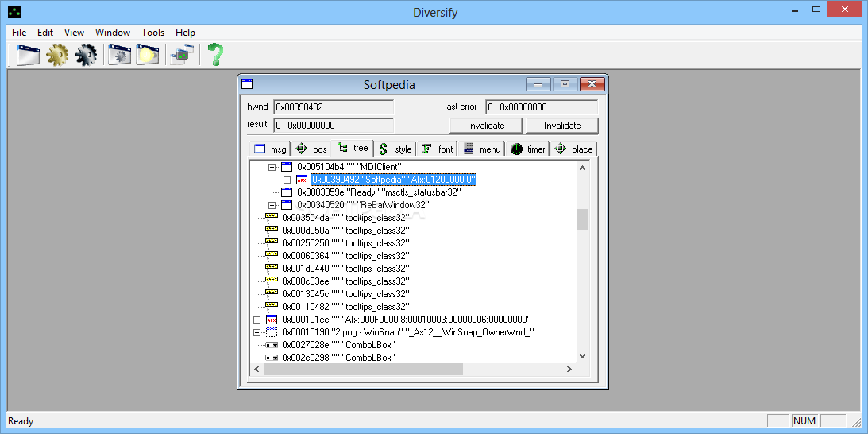Switch to the menu tab

point(481,149)
